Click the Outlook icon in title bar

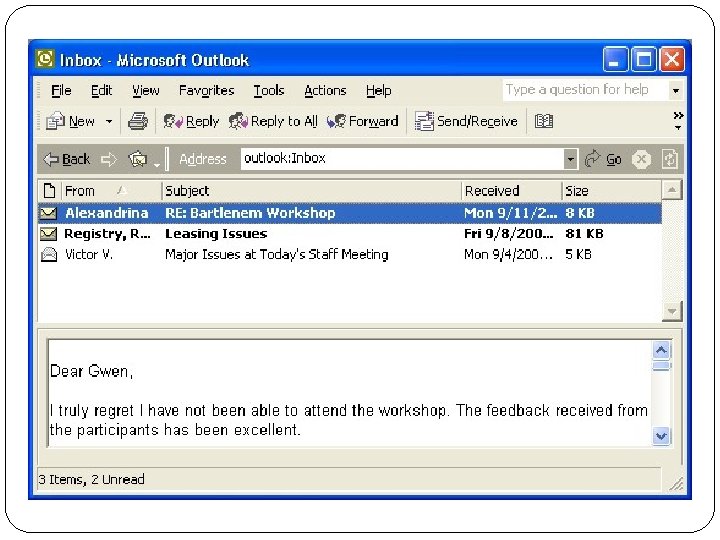[x=45, y=59]
